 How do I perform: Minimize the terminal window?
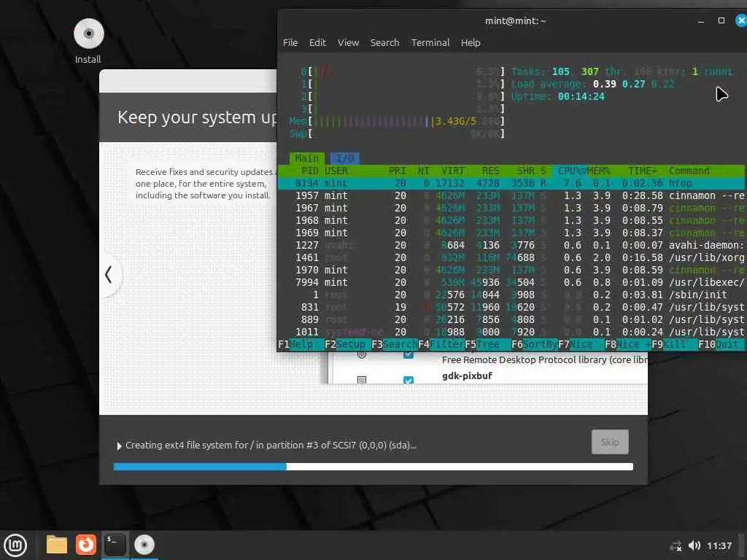click(701, 21)
